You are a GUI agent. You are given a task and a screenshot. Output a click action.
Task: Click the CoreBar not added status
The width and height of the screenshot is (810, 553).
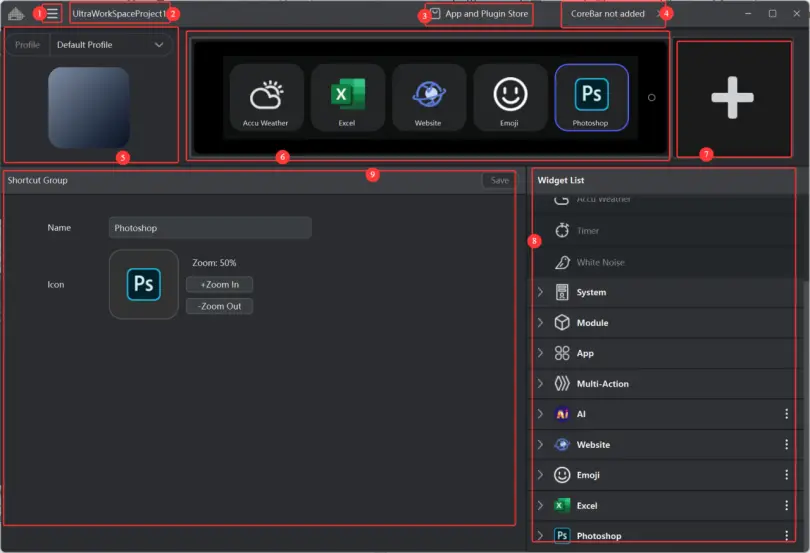608,14
